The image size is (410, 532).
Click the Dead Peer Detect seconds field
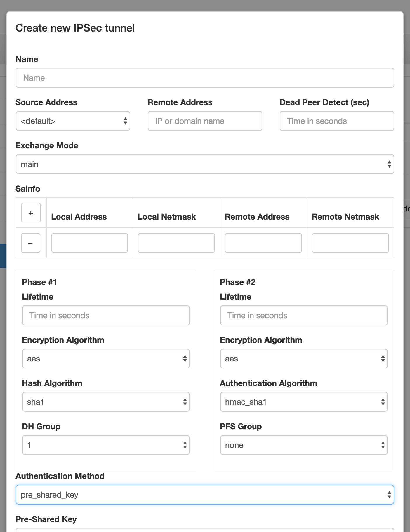pos(337,121)
